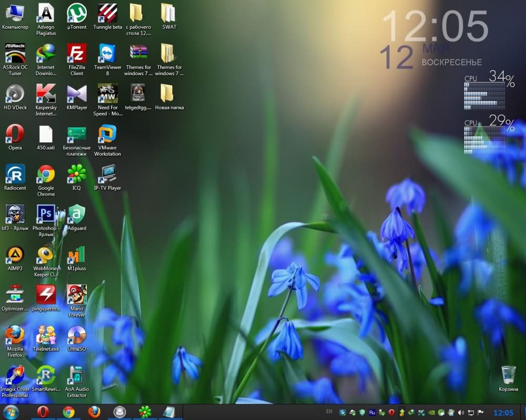Click the NVIDIA tray icon
This screenshot has width=526, height=420.
[432, 413]
